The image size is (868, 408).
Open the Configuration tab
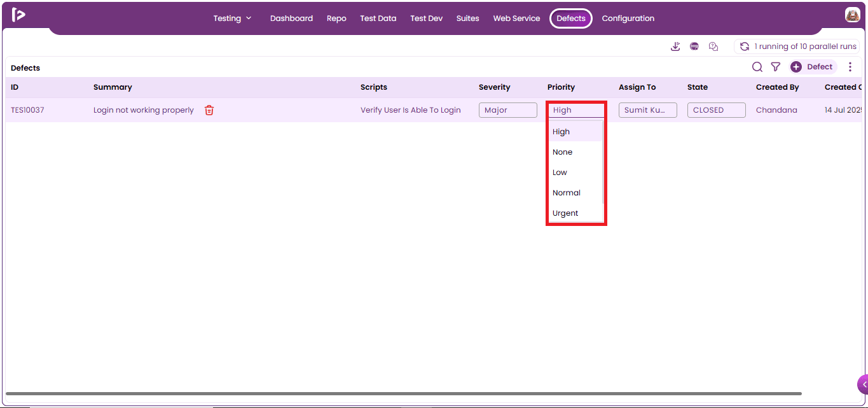pos(628,18)
